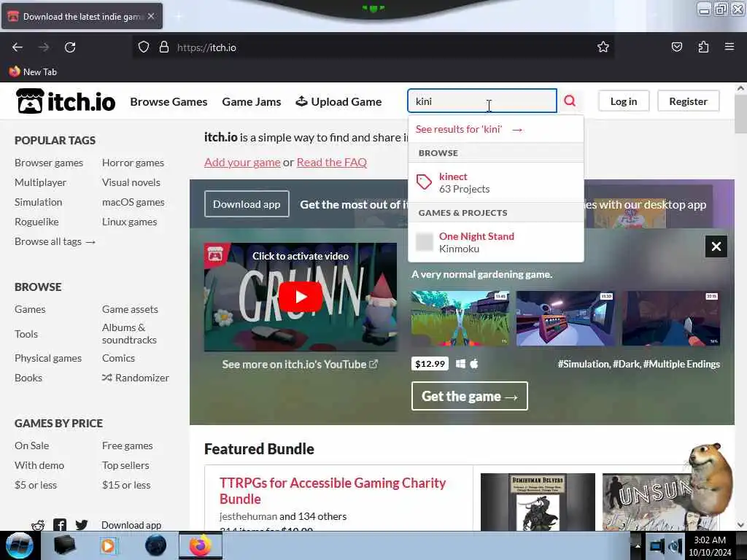Viewport: 747px width, 560px height.
Task: Focus the search box containing 'kini'
Action: tap(481, 101)
